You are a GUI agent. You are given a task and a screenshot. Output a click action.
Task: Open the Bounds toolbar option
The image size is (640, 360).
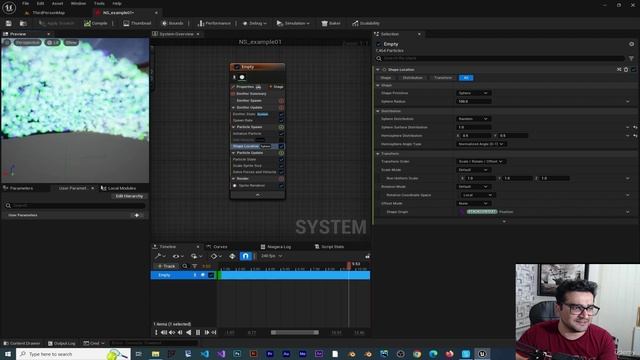tap(173, 23)
